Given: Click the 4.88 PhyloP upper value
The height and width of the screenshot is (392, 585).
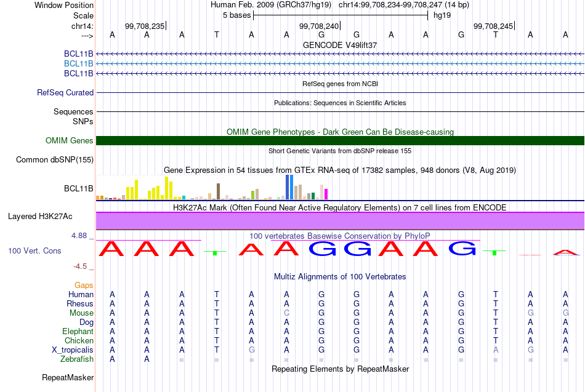Looking at the screenshot, I should pyautogui.click(x=79, y=236).
